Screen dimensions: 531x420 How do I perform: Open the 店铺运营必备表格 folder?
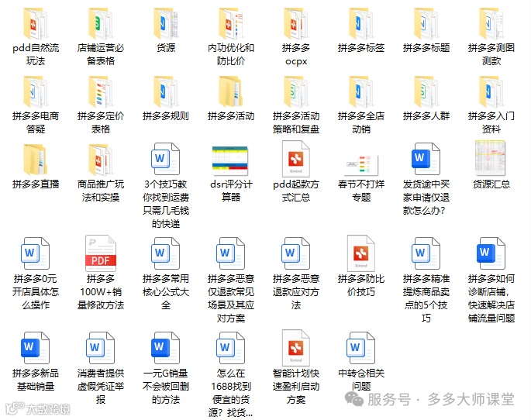point(101,24)
